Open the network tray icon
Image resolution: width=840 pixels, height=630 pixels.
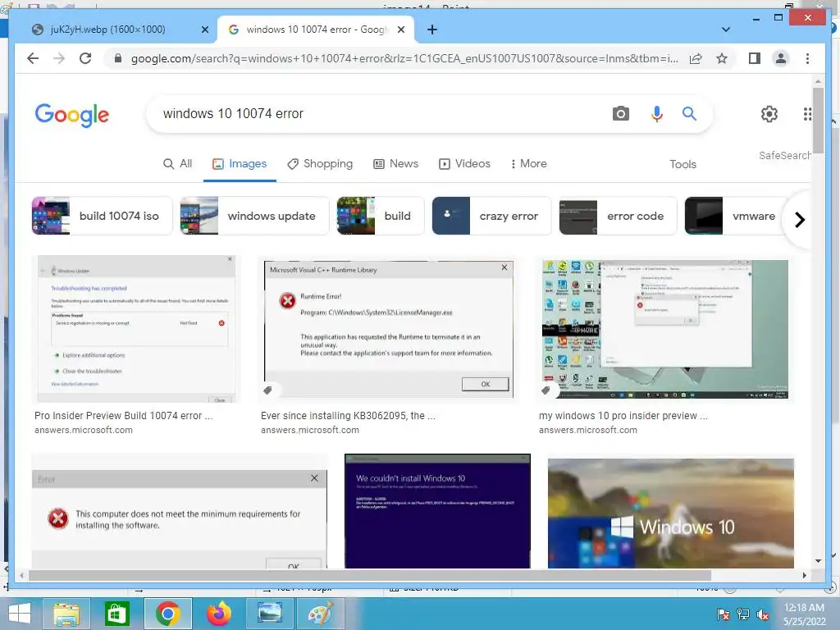pyautogui.click(x=743, y=614)
